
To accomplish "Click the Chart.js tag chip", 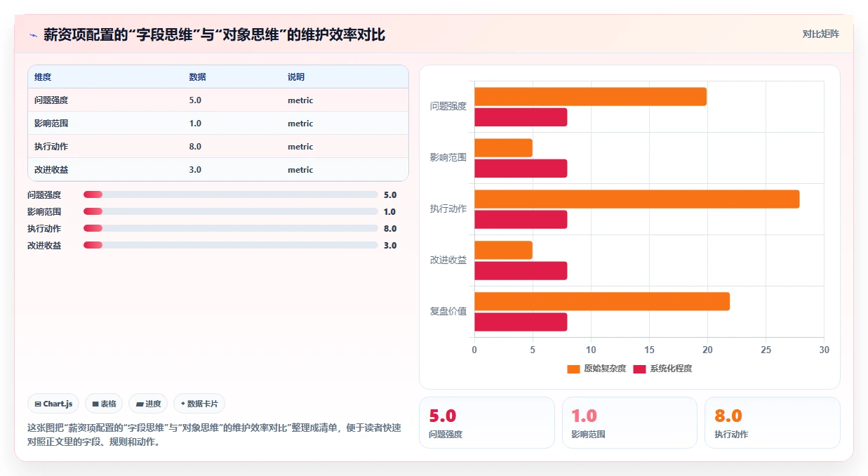I will click(x=54, y=404).
